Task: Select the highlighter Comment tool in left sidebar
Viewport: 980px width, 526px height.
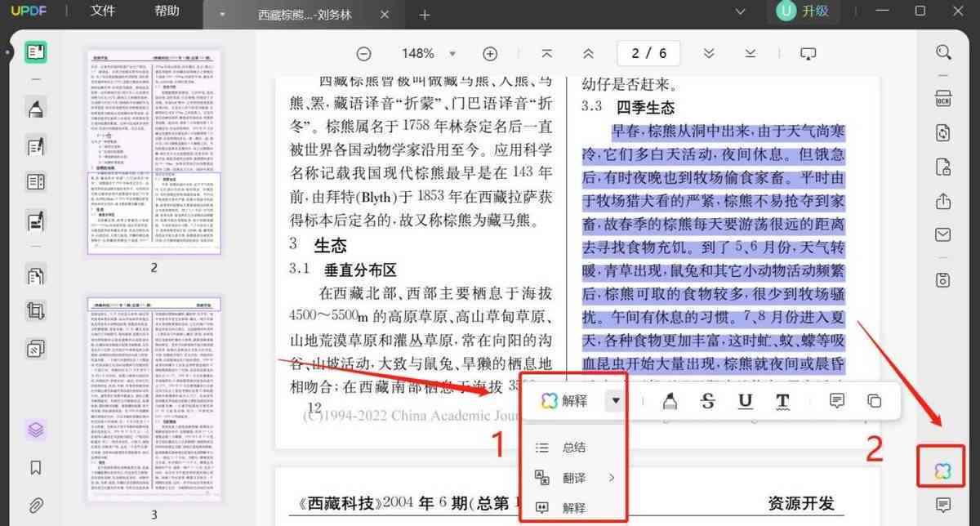Action: (x=36, y=109)
